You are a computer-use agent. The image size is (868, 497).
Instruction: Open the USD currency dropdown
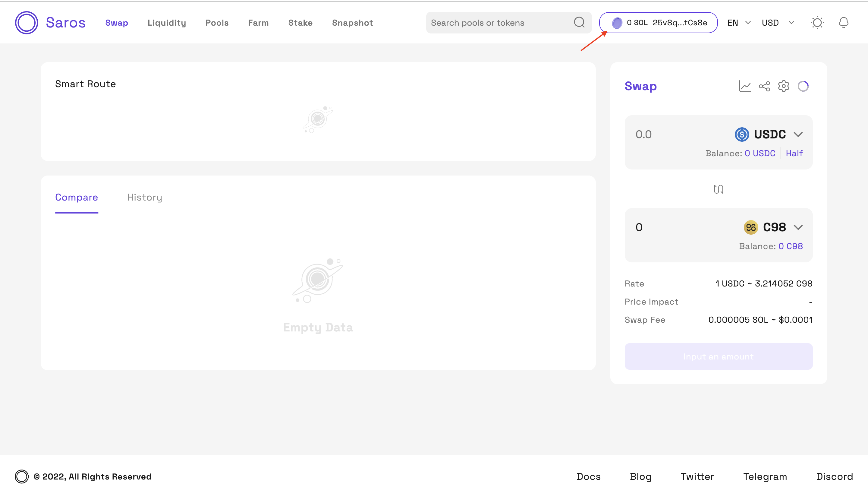click(x=778, y=23)
